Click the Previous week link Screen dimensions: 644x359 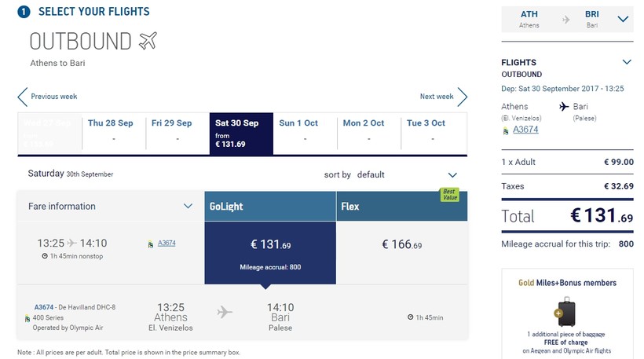[x=53, y=97]
